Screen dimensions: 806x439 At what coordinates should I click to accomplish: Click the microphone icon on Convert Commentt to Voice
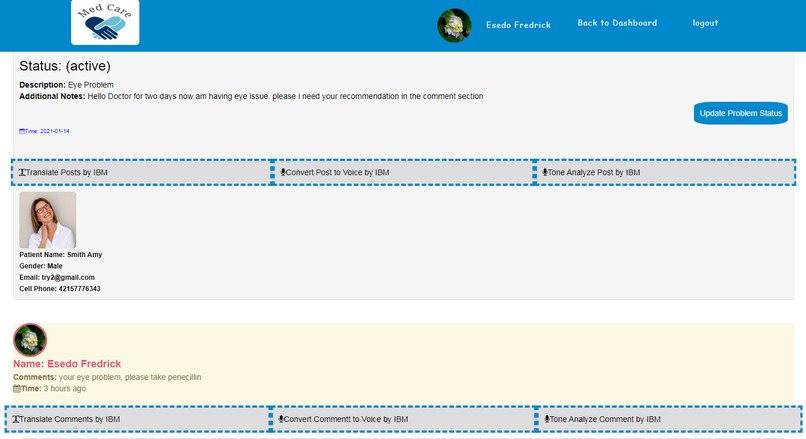coord(281,419)
